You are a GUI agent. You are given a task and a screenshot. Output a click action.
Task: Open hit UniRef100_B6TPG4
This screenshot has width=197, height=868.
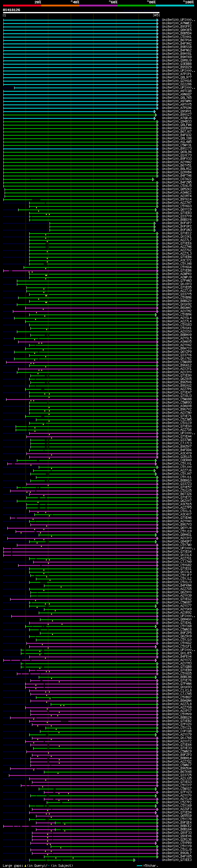point(177,40)
